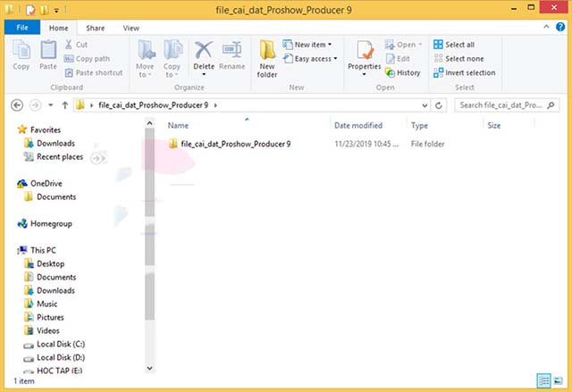The image size is (572, 392).
Task: Open the File menu tab
Action: [21, 28]
